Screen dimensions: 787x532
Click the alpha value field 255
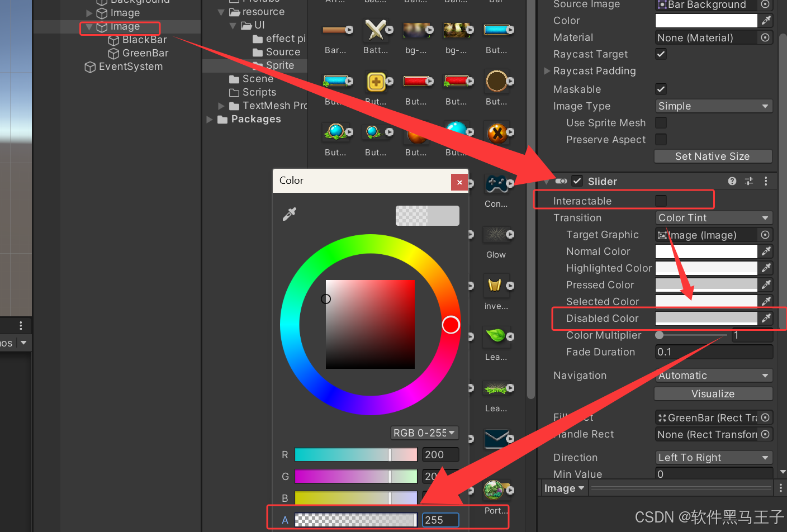pyautogui.click(x=440, y=520)
